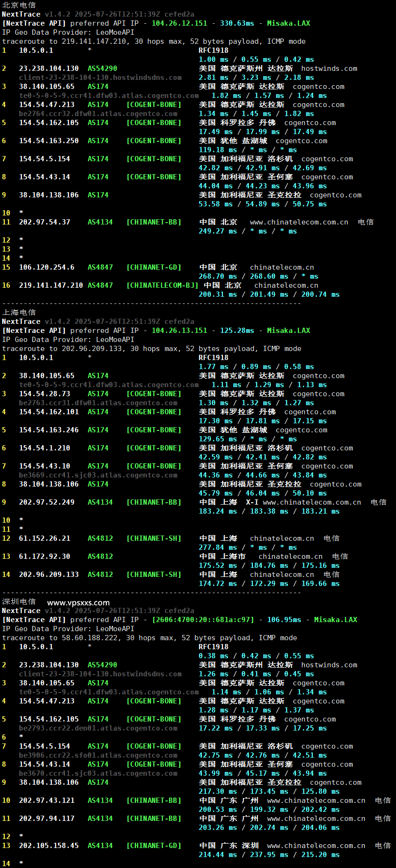Viewport: 396px width, 868px height.
Task: Click the 175.52 ms latency
Action: point(218,566)
